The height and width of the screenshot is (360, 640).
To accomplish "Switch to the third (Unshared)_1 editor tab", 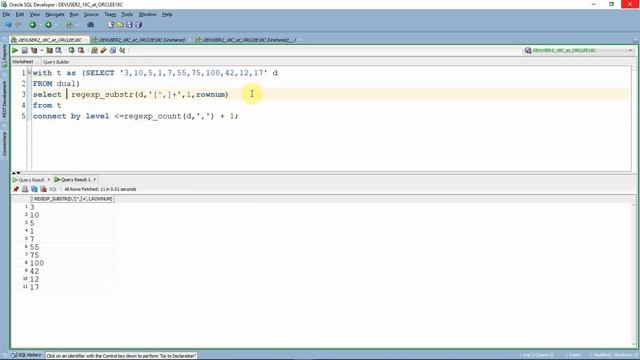I will coord(248,40).
